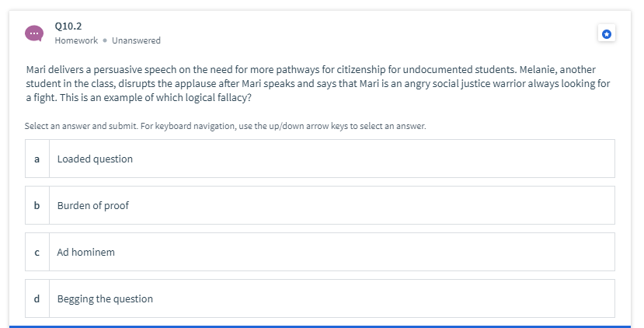Viewport: 644px width, 328px height.
Task: Click the purple speech bubble question icon
Action: 34,33
